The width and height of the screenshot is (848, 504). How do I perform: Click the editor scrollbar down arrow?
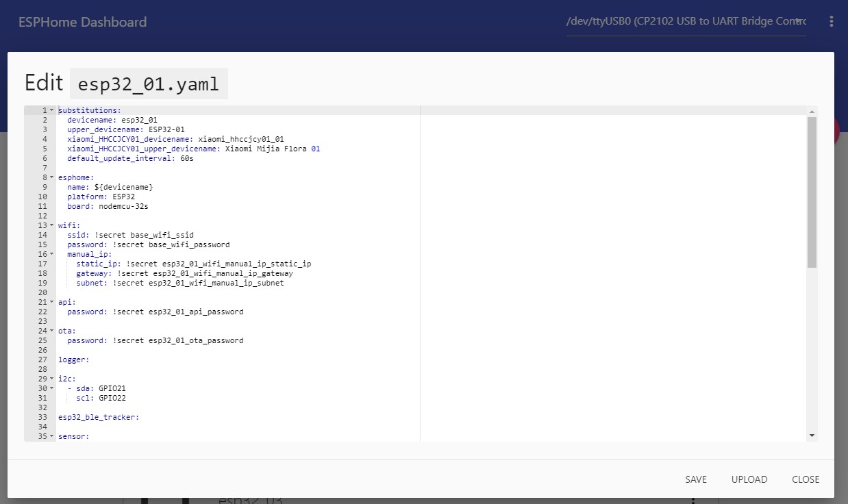click(x=812, y=436)
